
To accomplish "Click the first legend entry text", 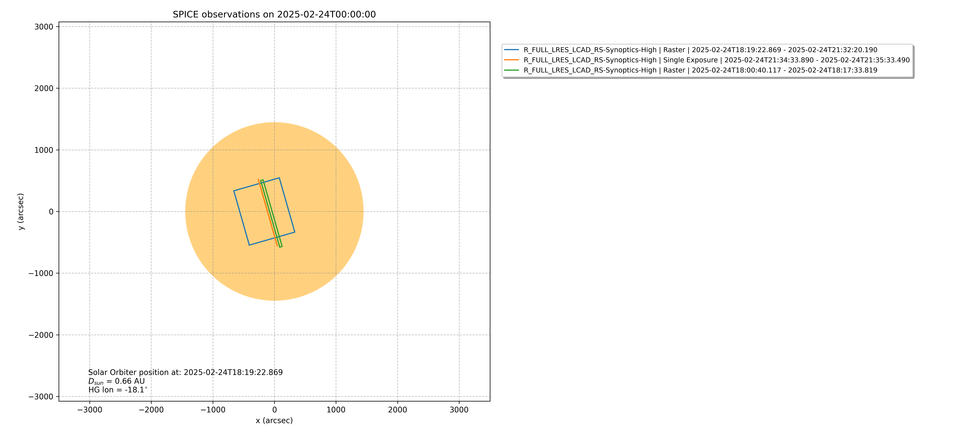I will [x=700, y=50].
